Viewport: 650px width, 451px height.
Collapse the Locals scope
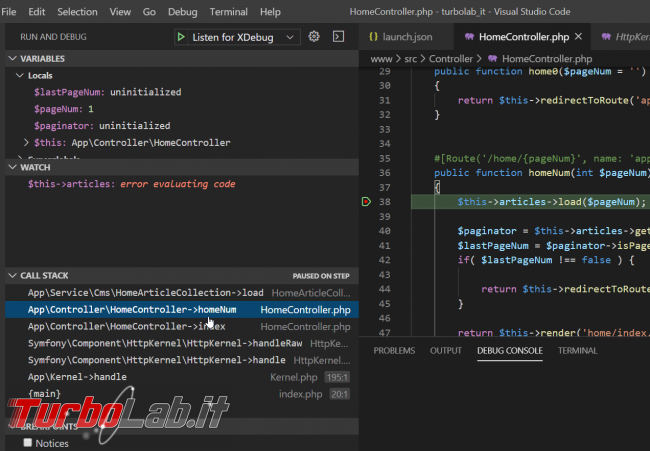[x=19, y=75]
